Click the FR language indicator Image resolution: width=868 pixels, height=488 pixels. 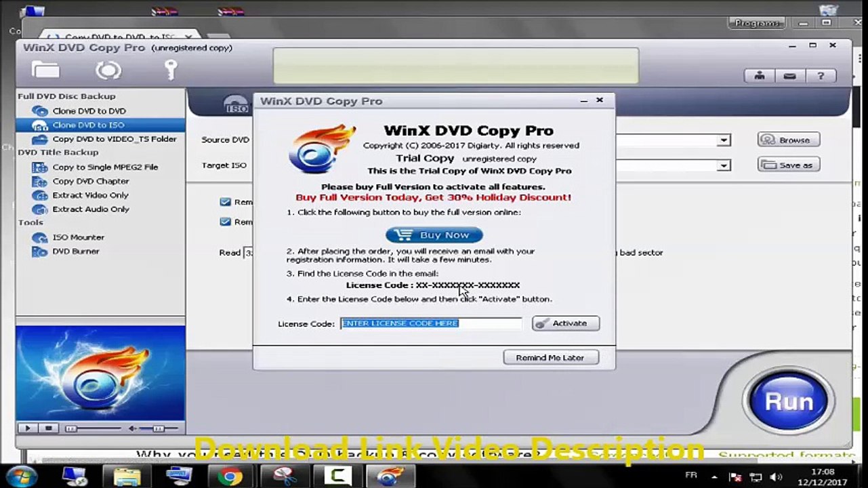(x=692, y=476)
